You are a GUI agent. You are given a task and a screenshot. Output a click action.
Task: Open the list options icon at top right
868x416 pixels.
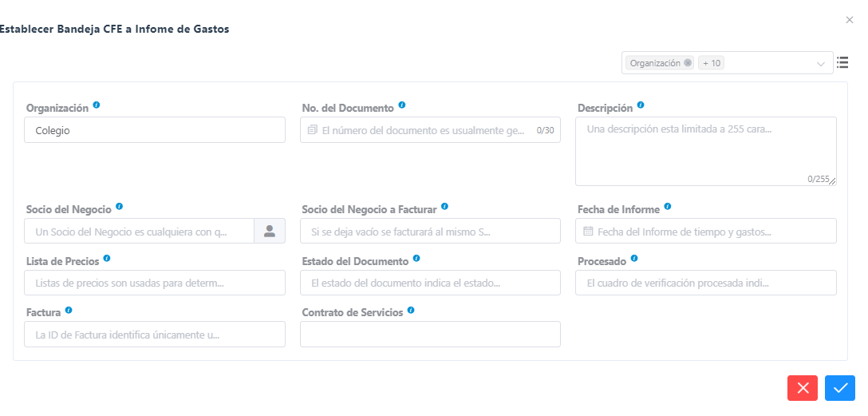pos(842,62)
